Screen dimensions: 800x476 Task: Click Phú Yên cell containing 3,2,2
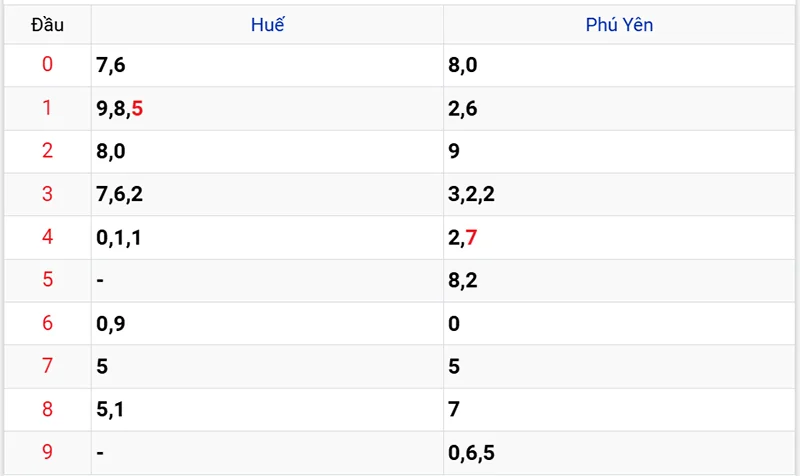(619, 194)
